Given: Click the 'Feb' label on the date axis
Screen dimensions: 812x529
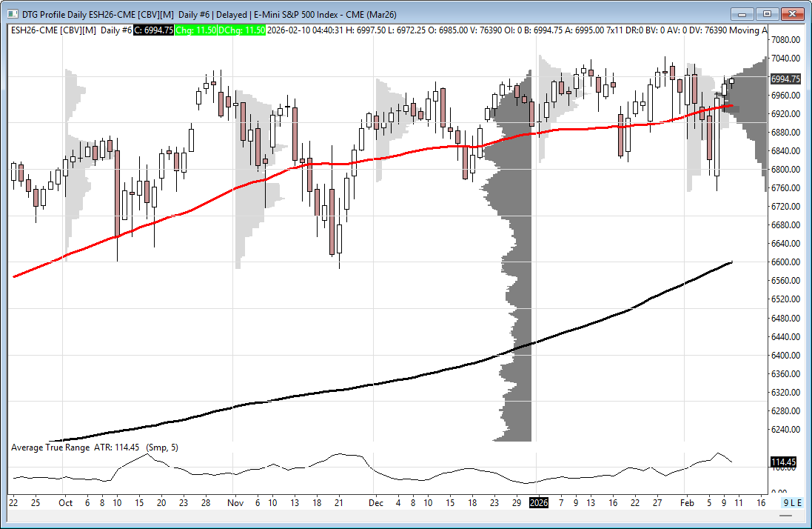Looking at the screenshot, I should pos(688,502).
